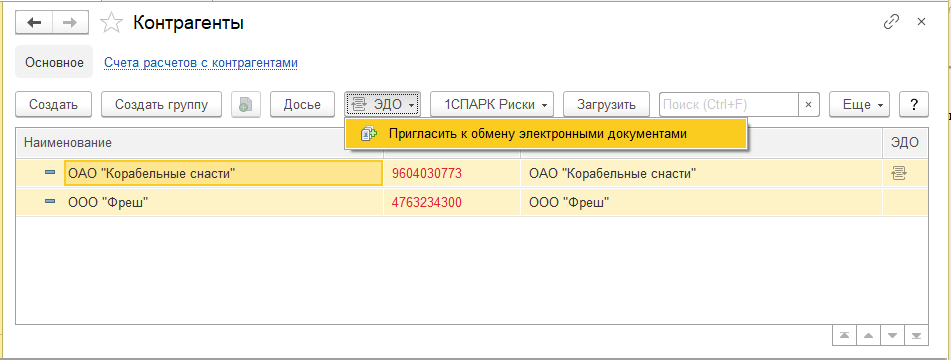Close the Контрагенты form
Image resolution: width=951 pixels, height=360 pixels.
(921, 22)
